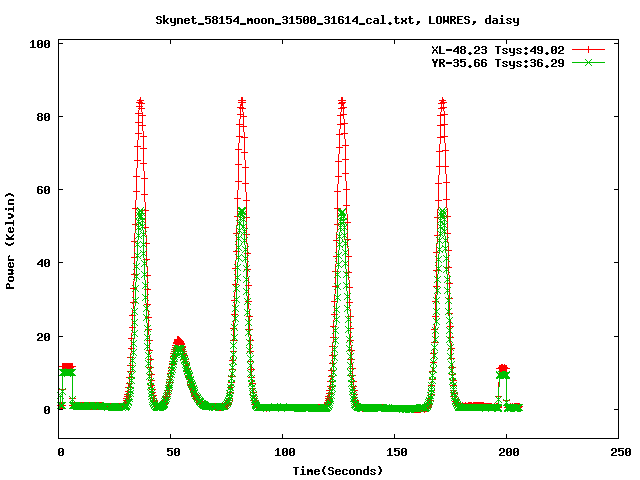
Task: Click the x-axis tick label 50
Action: 173,452
